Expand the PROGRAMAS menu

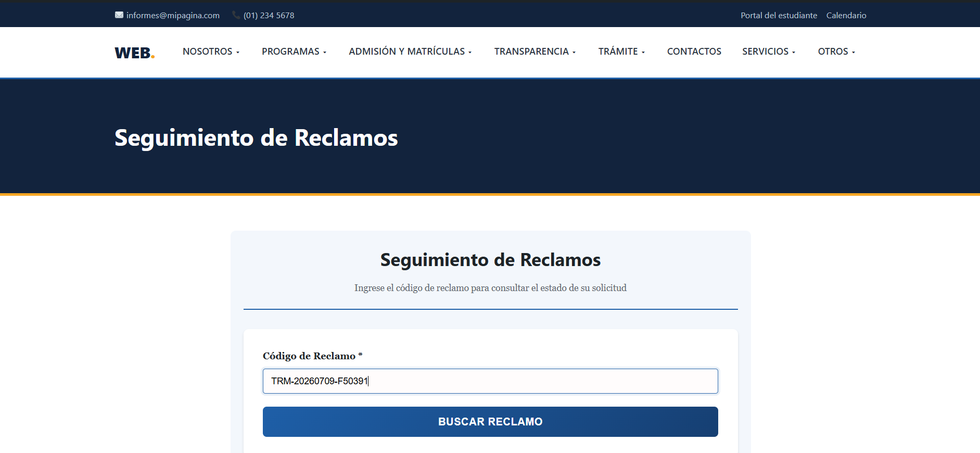pos(294,52)
